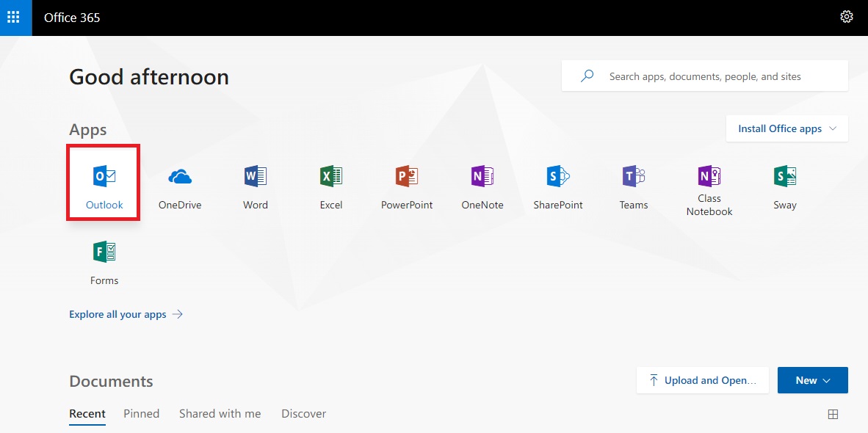Open the Shared with me tab
The width and height of the screenshot is (868, 433).
(x=220, y=414)
